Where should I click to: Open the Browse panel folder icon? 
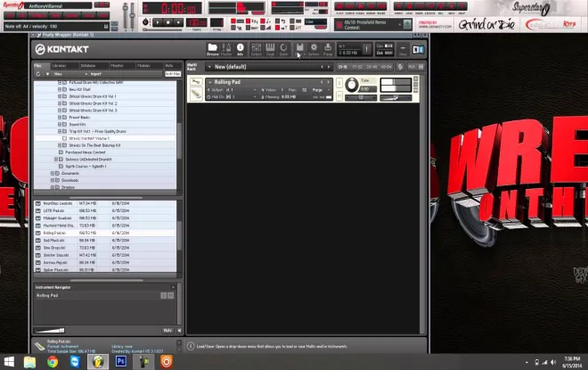click(213, 50)
